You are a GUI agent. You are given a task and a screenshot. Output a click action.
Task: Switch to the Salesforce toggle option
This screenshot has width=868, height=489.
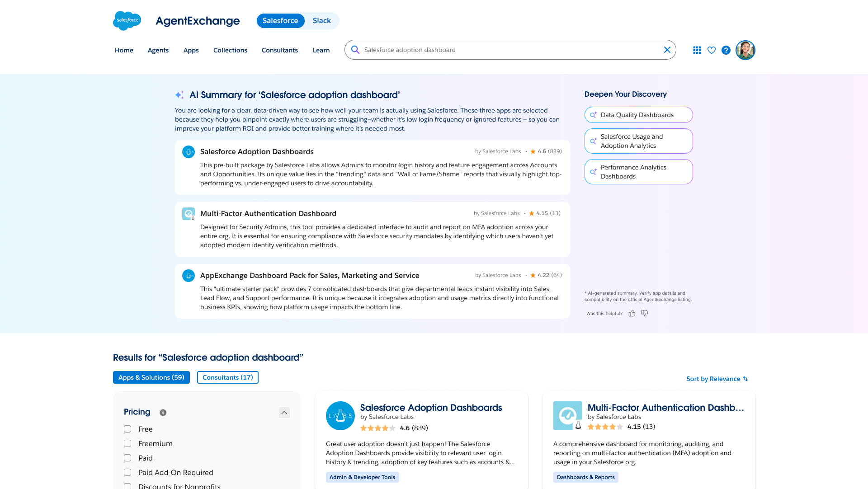click(x=280, y=21)
